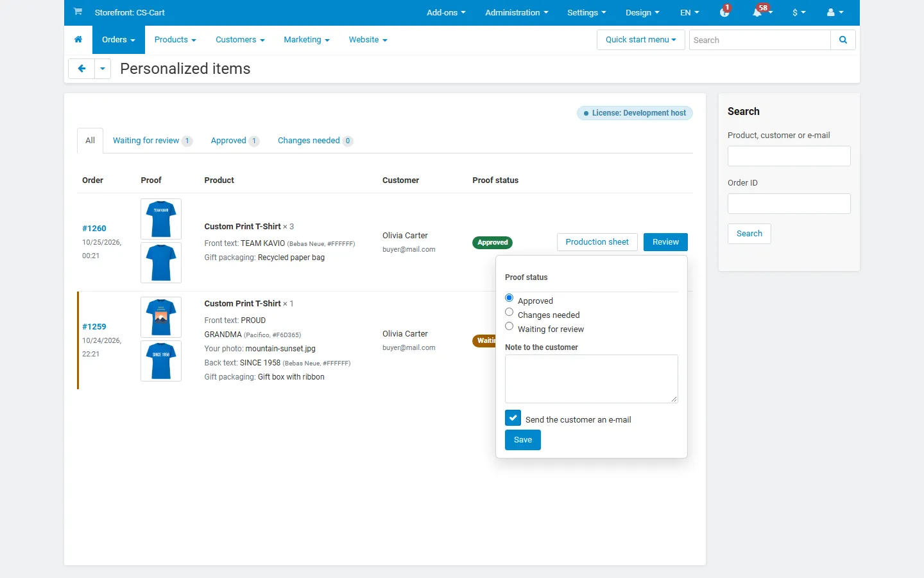The image size is (924, 578).
Task: Open the user account menu icon
Action: tap(835, 12)
